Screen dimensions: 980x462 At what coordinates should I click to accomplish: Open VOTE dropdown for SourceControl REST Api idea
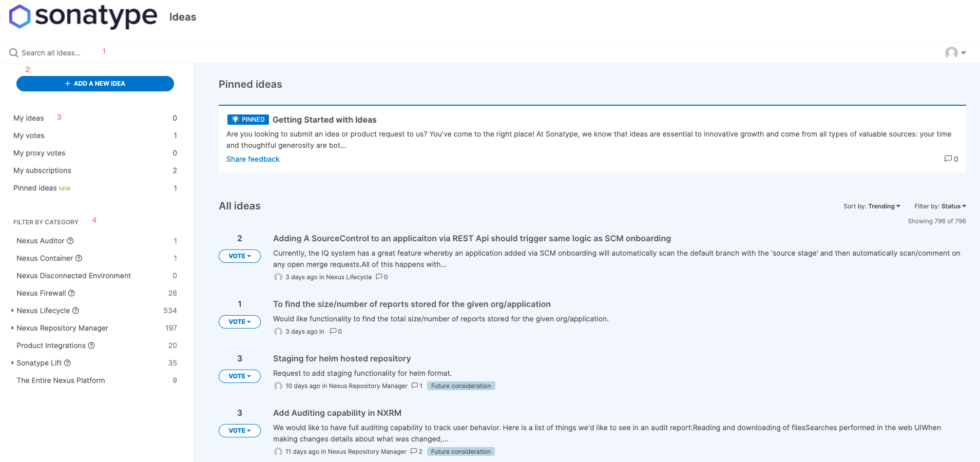click(x=240, y=256)
